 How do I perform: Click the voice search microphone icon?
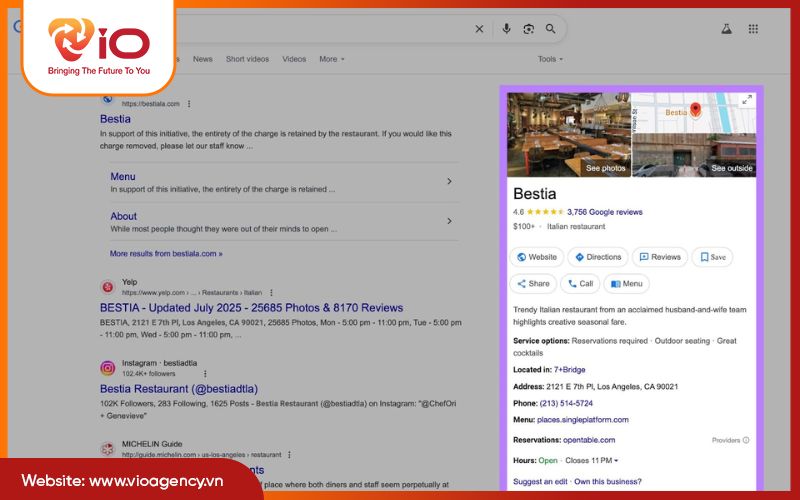click(506, 29)
